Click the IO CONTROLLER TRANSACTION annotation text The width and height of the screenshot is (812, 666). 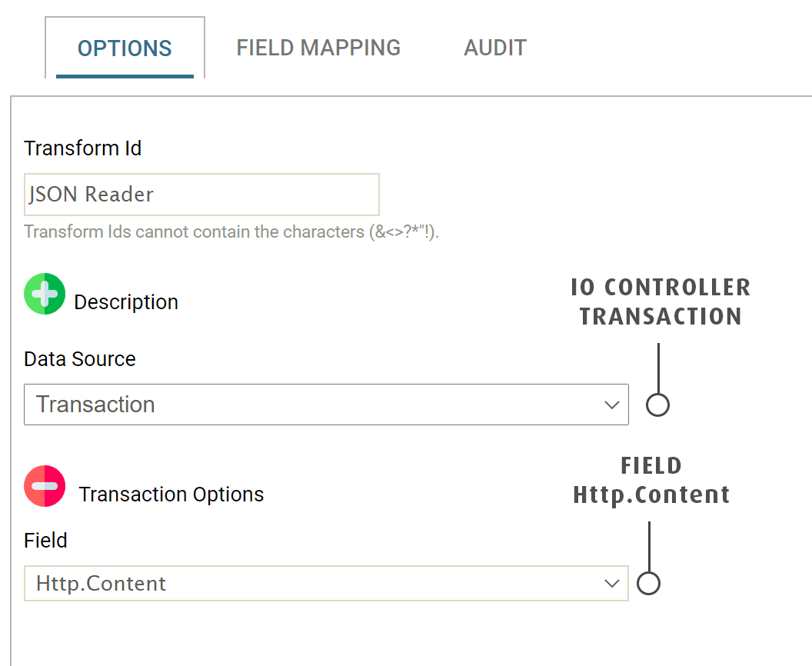click(661, 301)
